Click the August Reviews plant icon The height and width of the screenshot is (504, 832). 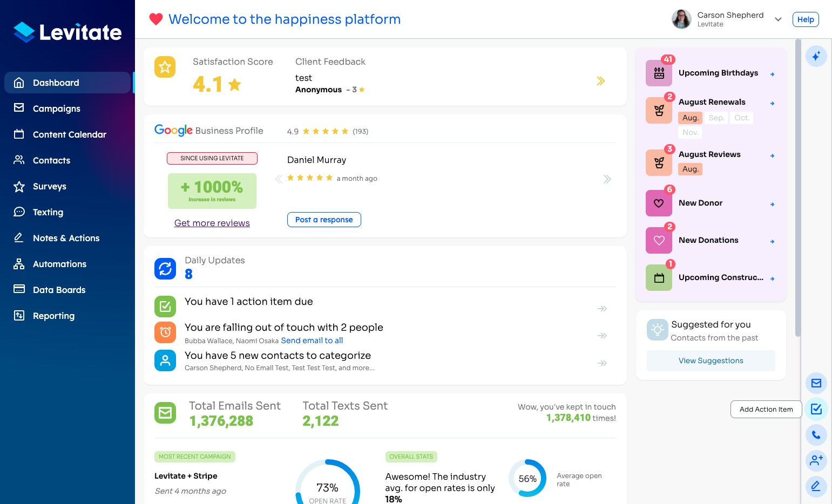click(659, 163)
